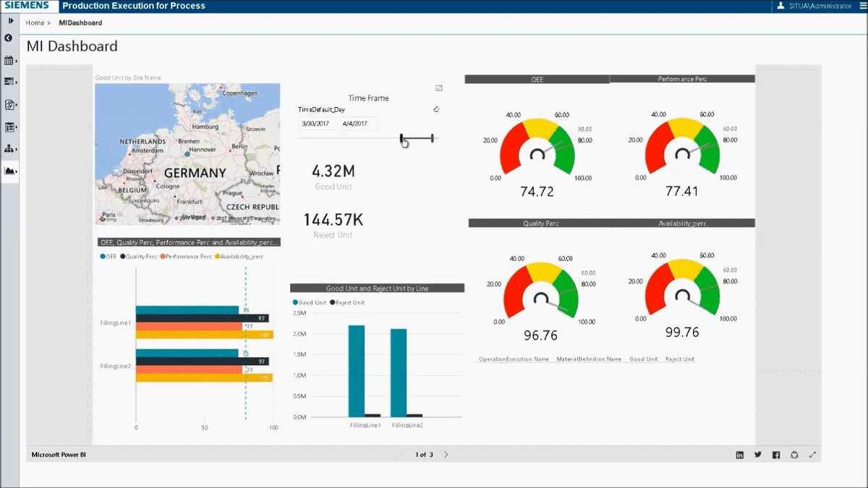This screenshot has width=868, height=488.
Task: Enter full screen mode for the report
Action: (x=813, y=455)
